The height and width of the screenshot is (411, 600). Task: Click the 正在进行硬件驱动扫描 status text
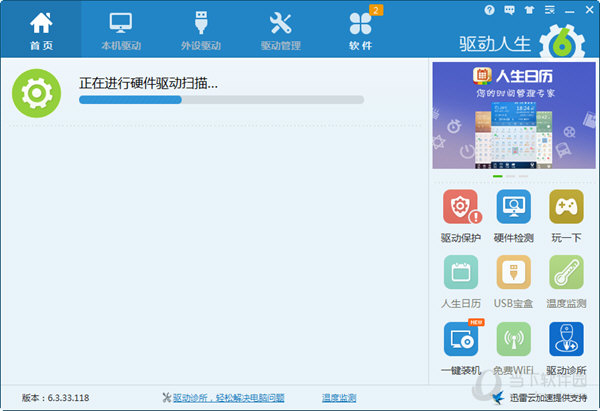click(148, 83)
